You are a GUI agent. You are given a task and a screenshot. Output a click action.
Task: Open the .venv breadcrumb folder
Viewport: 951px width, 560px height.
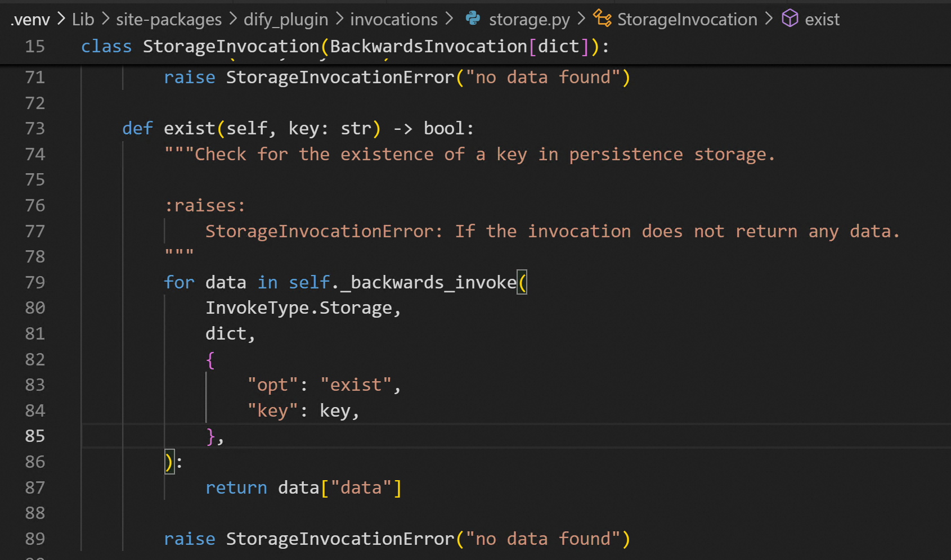(x=30, y=20)
